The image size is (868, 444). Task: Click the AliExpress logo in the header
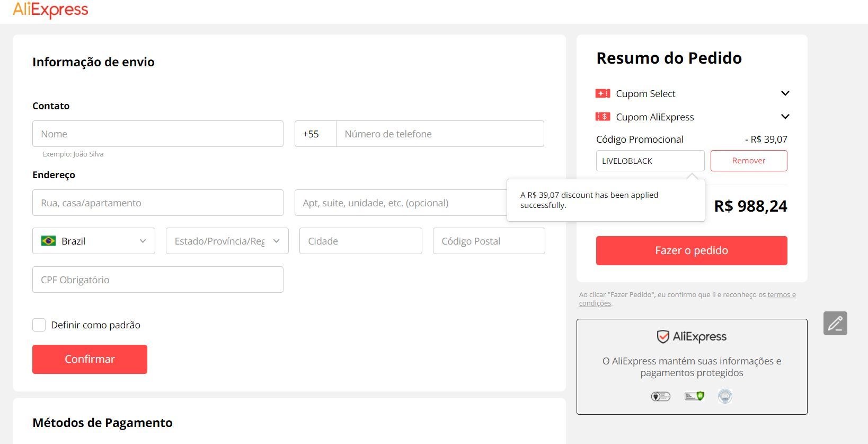pyautogui.click(x=50, y=10)
